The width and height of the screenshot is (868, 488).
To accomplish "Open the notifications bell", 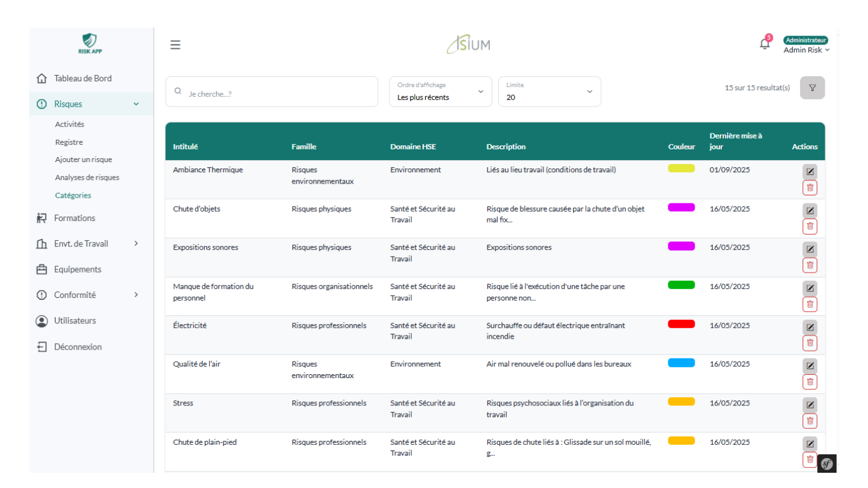I will [764, 44].
